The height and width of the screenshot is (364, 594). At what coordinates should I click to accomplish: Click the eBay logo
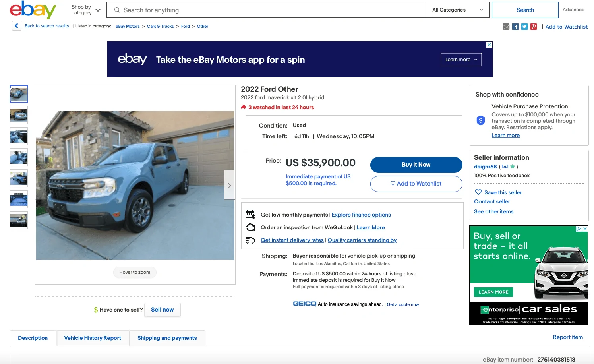33,10
